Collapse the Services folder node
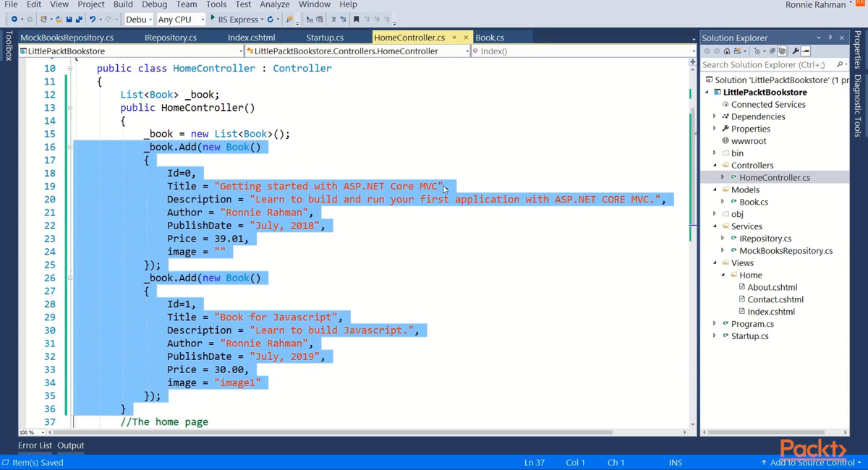The image size is (868, 470). [x=715, y=226]
